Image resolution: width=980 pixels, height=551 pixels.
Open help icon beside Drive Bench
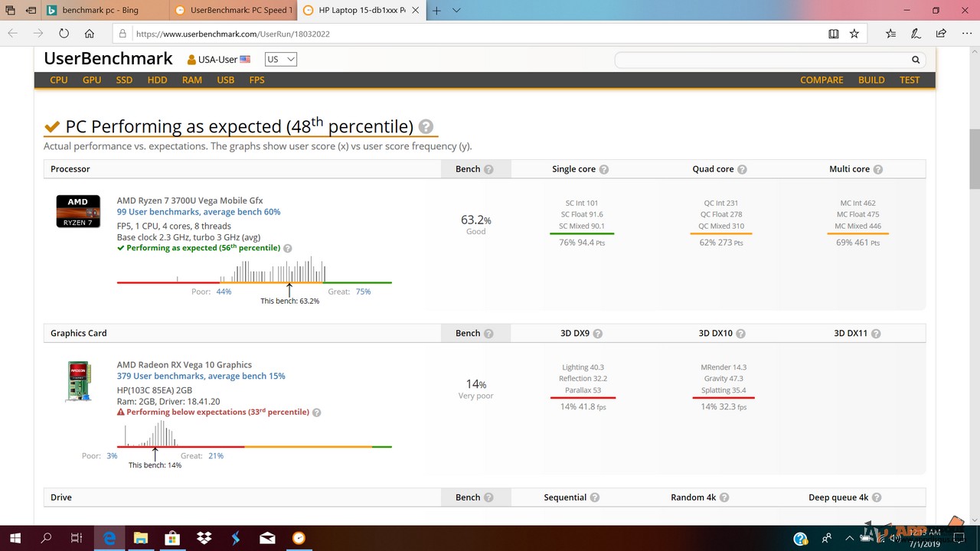[488, 497]
